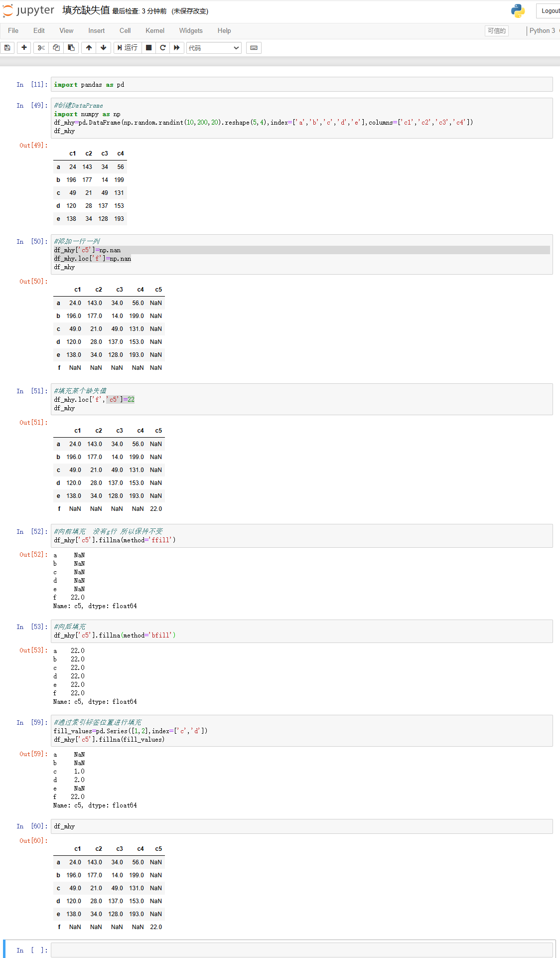Screen dimensions: 560x958
Task: Click value 22.0 in Out[51] table row f
Action: click(x=156, y=509)
